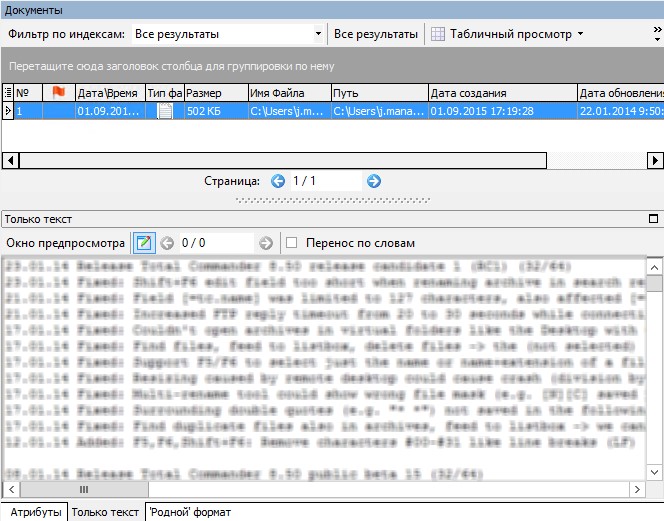The image size is (664, 521).
Task: Maximize the Только текст panel
Action: click(653, 219)
